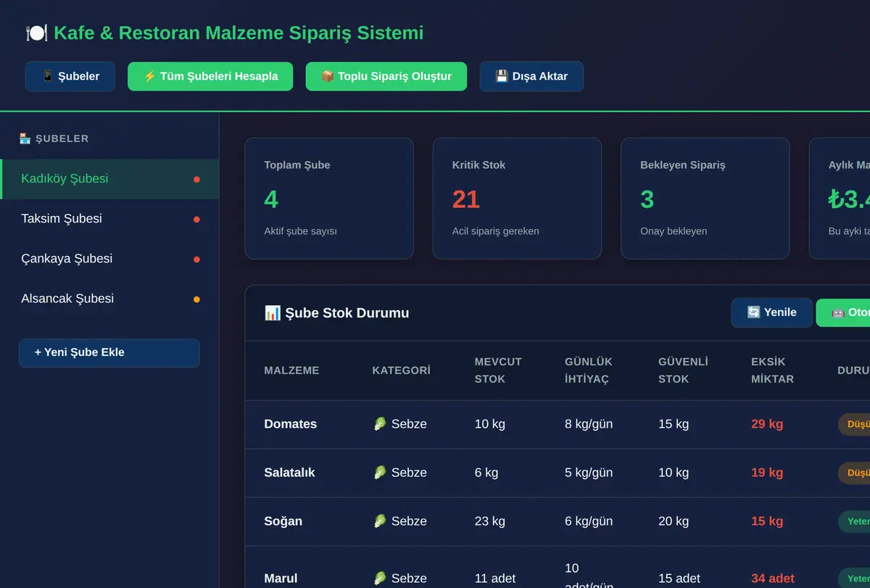Image resolution: width=870 pixels, height=588 pixels.
Task: Open the Bekleyen Sipariş summary card
Action: click(705, 199)
